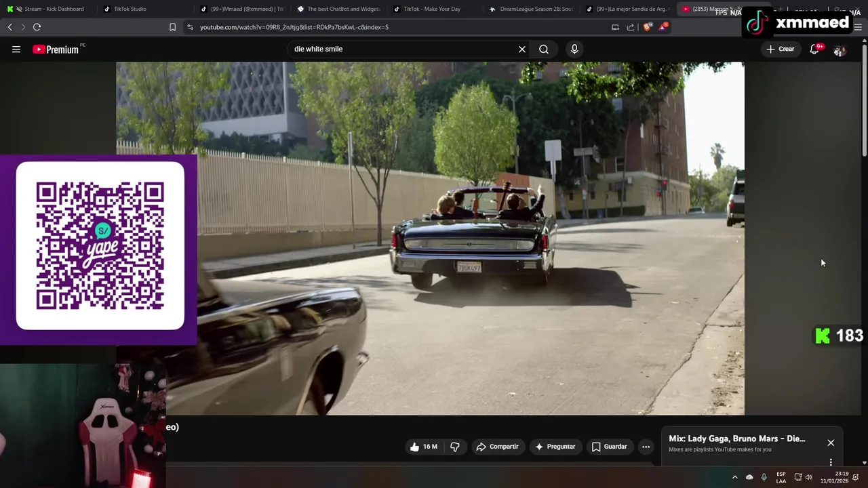Open the Mix playlist options menu
Viewport: 868px width, 488px height.
831,462
